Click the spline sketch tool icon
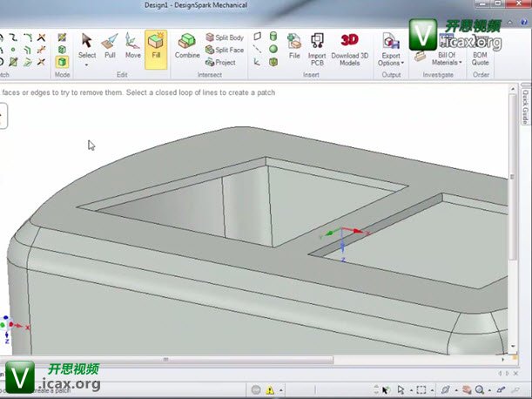The height and width of the screenshot is (399, 532). 13,37
